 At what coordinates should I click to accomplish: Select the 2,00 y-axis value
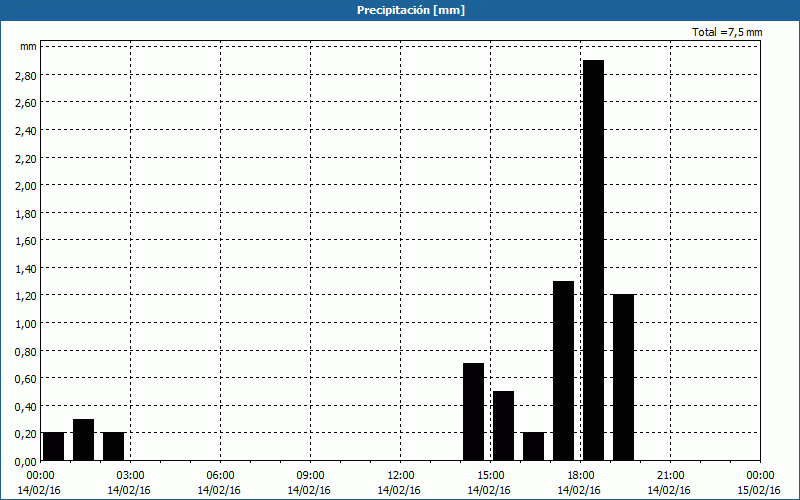coord(27,185)
